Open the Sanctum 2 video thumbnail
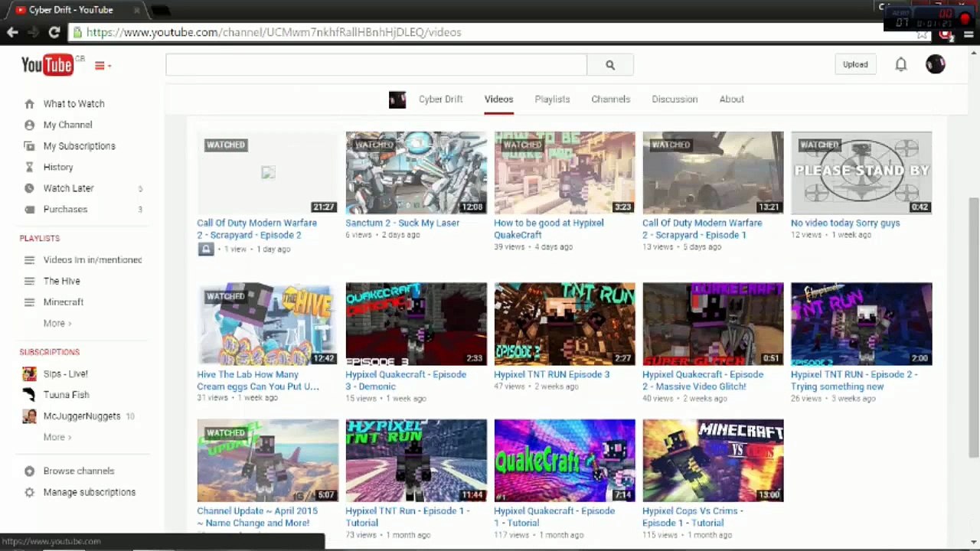This screenshot has width=980, height=551. pyautogui.click(x=416, y=172)
